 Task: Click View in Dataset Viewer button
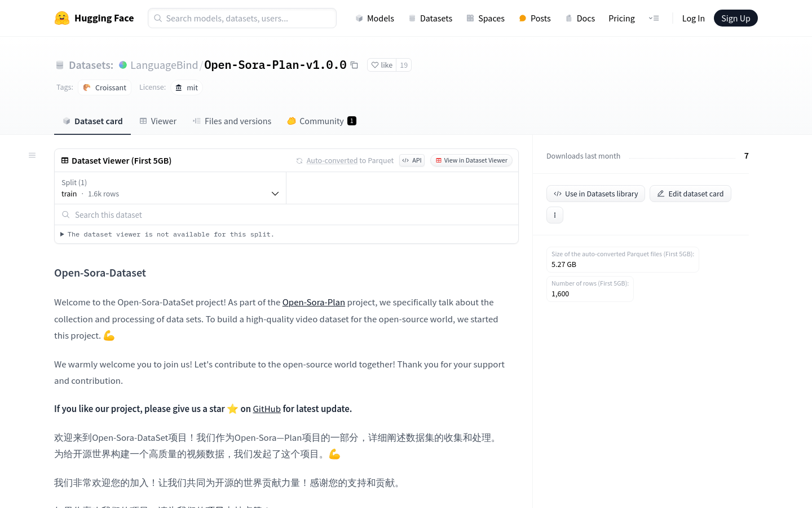pos(471,160)
